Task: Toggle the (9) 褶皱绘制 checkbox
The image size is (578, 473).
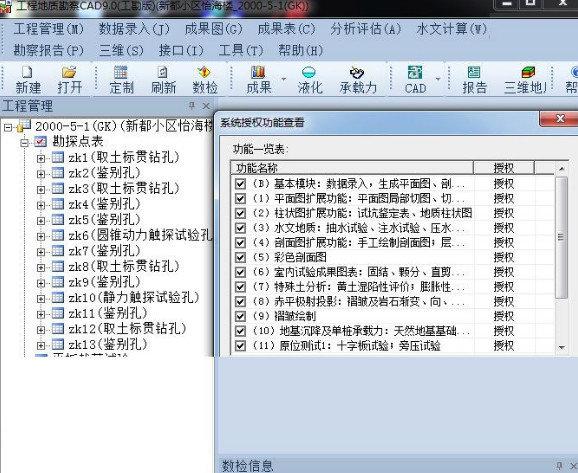Action: 240,316
